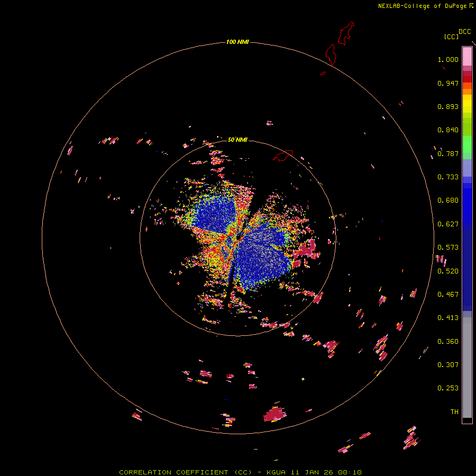
Task: Select the 0.307 color bar value
Action: point(448,365)
